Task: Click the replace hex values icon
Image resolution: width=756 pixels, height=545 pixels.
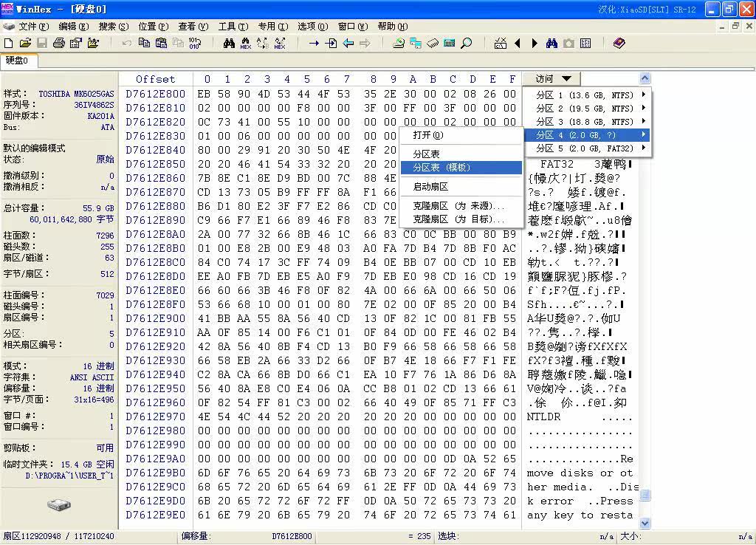Action: 280,44
